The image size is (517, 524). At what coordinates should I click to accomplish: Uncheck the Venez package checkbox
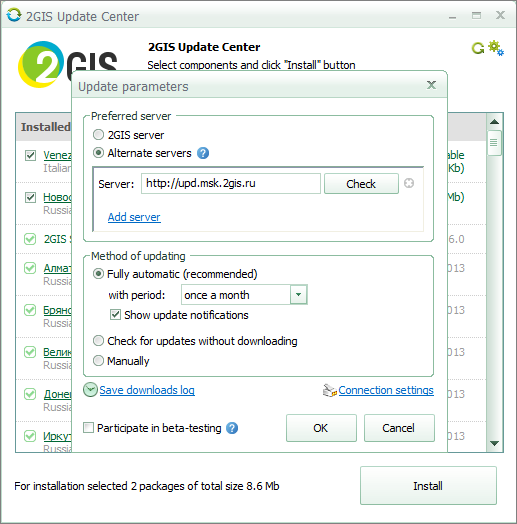tap(30, 155)
